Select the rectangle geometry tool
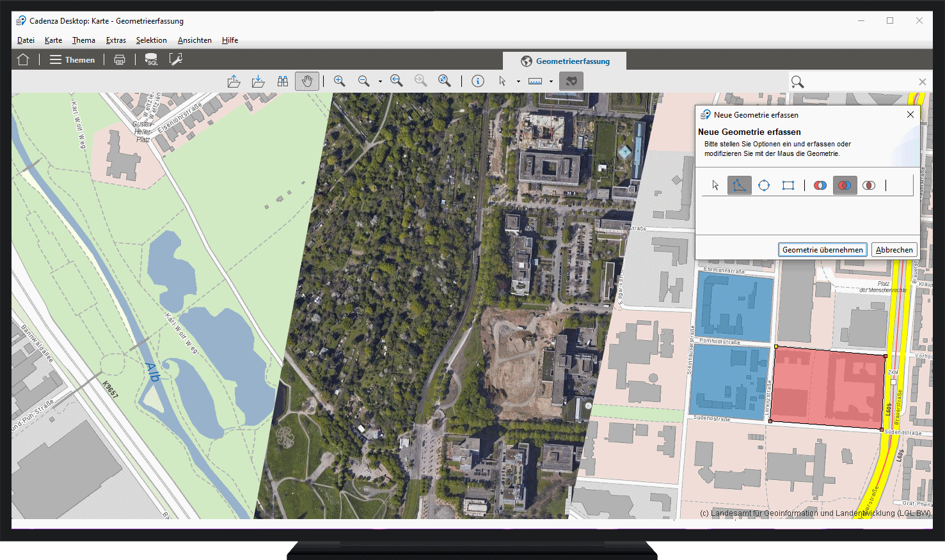Image resolution: width=945 pixels, height=560 pixels. tap(788, 185)
